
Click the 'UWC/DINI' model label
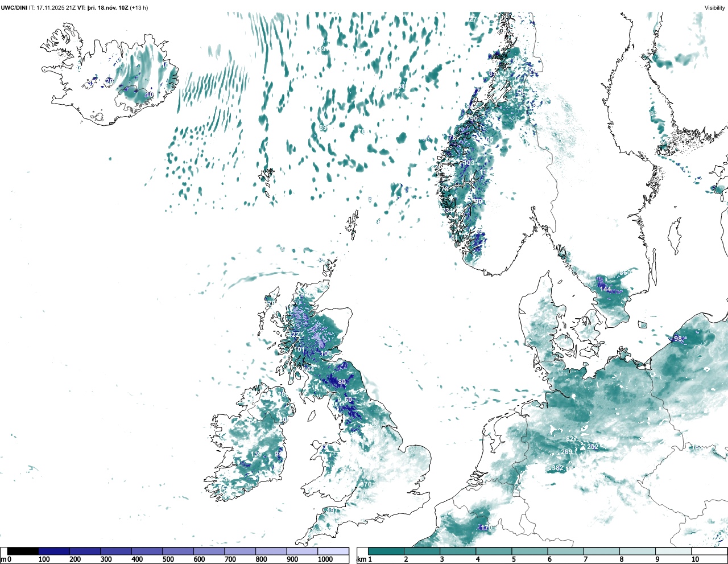point(14,7)
